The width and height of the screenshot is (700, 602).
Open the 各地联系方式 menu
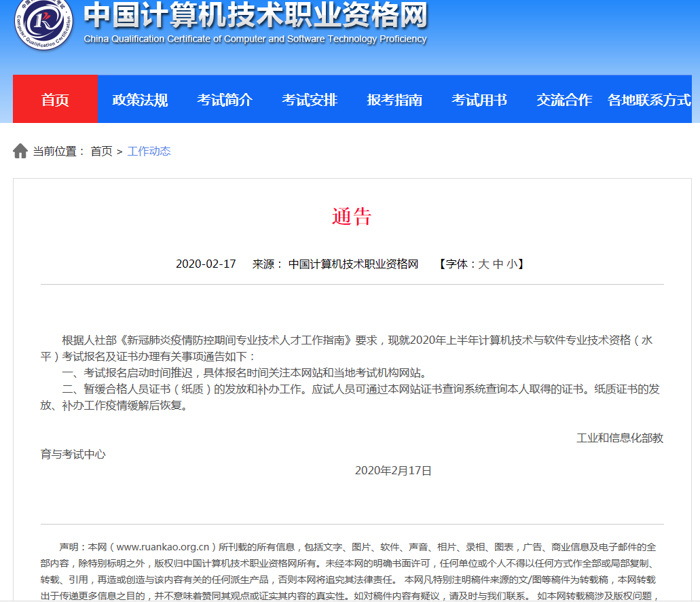tap(648, 99)
